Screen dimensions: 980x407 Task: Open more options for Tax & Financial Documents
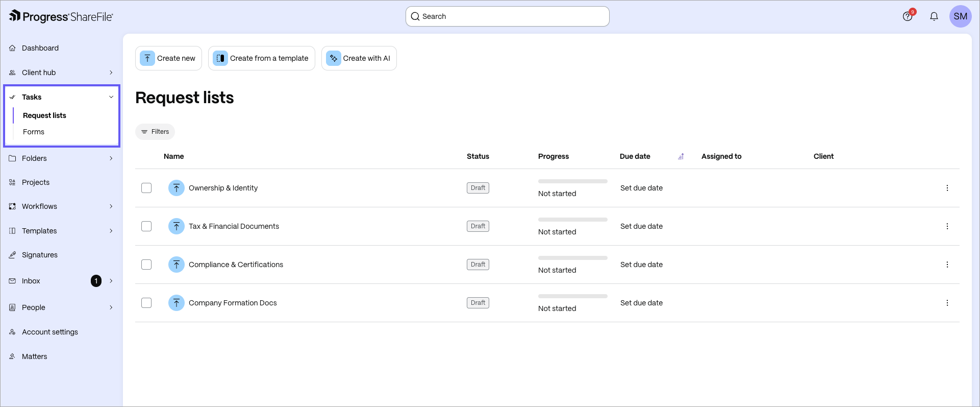click(947, 226)
